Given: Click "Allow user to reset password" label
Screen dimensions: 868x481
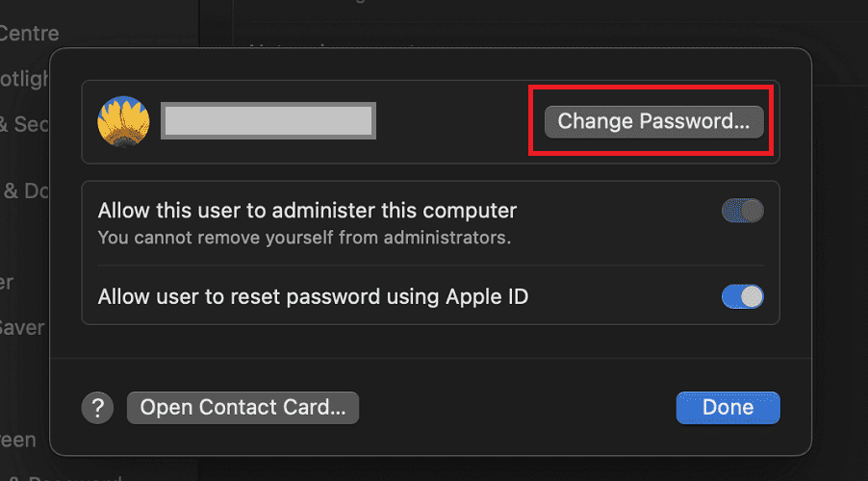Looking at the screenshot, I should click(313, 297).
